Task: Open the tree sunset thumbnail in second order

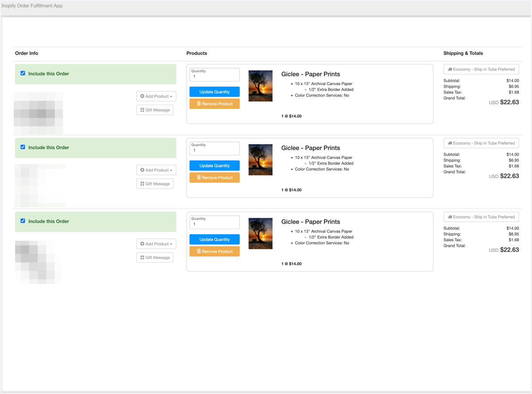Action: (x=261, y=159)
